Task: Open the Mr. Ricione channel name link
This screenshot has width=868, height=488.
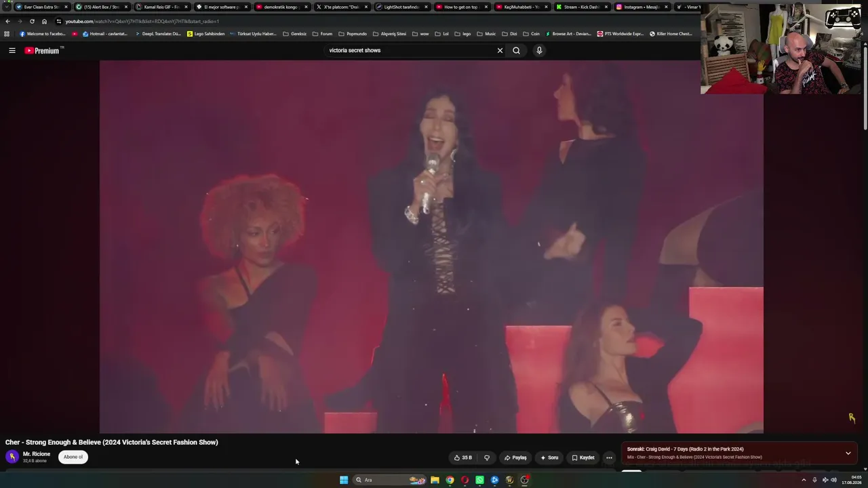Action: (37, 454)
